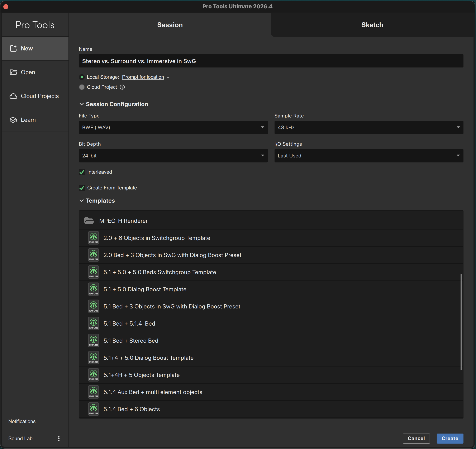
Task: Click the Open folder icon in sidebar
Action: tap(13, 72)
